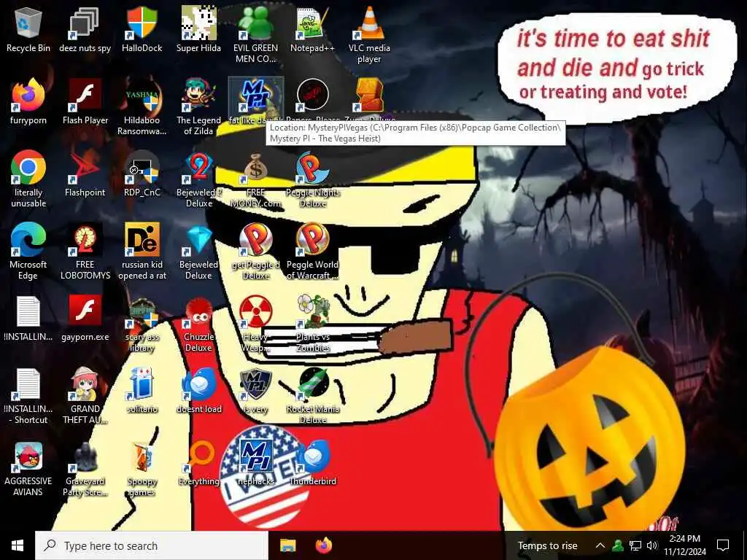The width and height of the screenshot is (747, 560).
Task: Open the nephacks MPI desktop icon
Action: (x=255, y=462)
